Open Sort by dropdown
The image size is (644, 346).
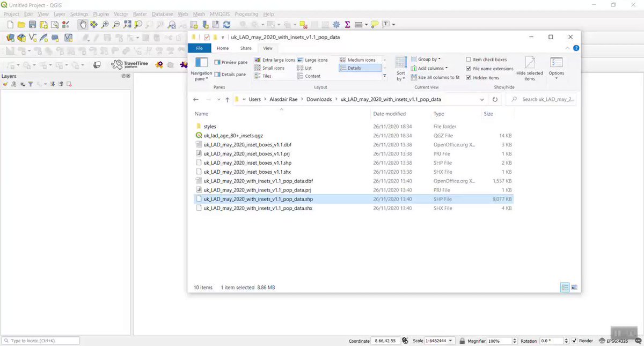pos(401,69)
